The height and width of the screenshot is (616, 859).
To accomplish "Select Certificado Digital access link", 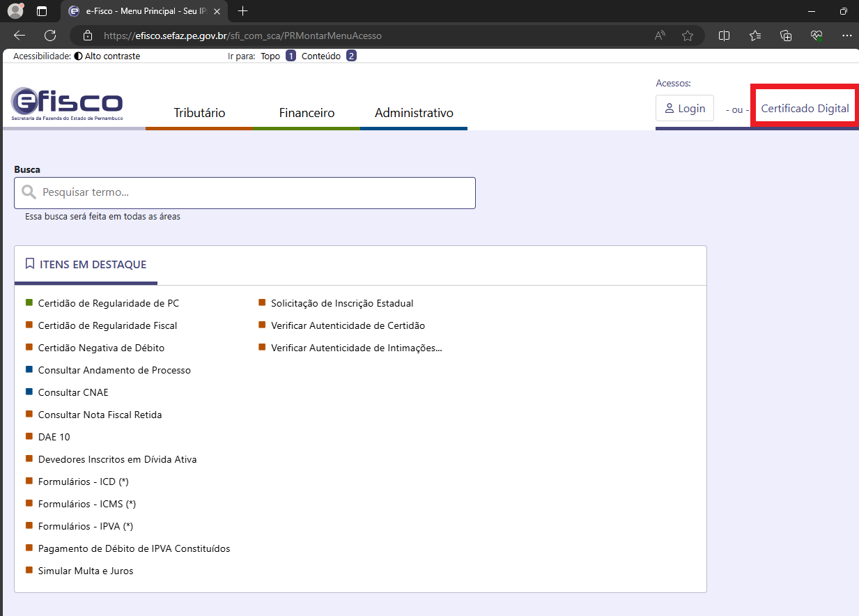I will point(805,109).
